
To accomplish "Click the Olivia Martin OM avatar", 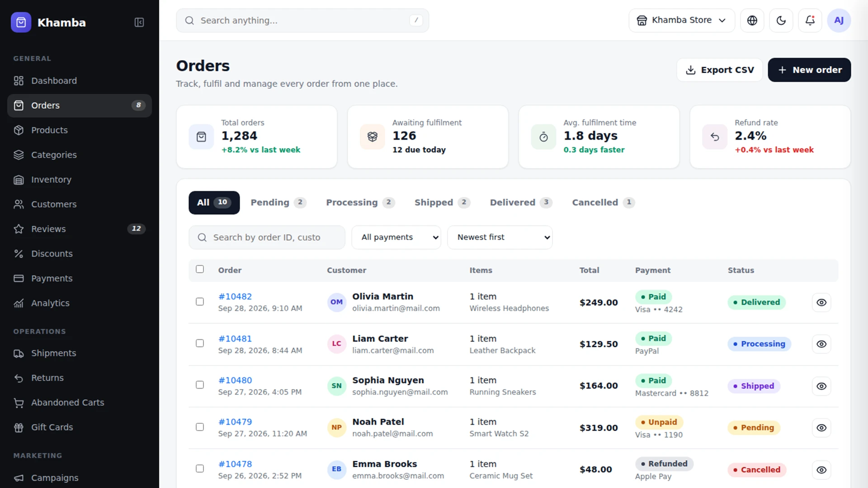I will (336, 302).
